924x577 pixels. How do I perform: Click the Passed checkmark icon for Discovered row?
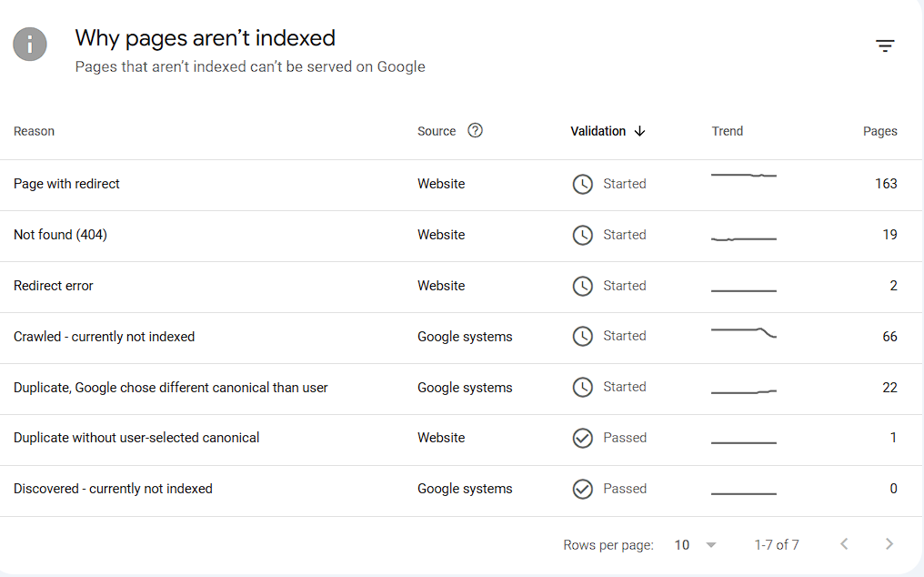[x=582, y=489]
